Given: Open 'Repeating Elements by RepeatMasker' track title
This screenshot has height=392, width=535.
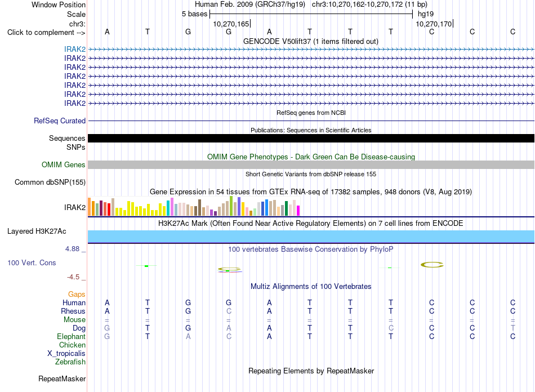Looking at the screenshot, I should 311,371.
